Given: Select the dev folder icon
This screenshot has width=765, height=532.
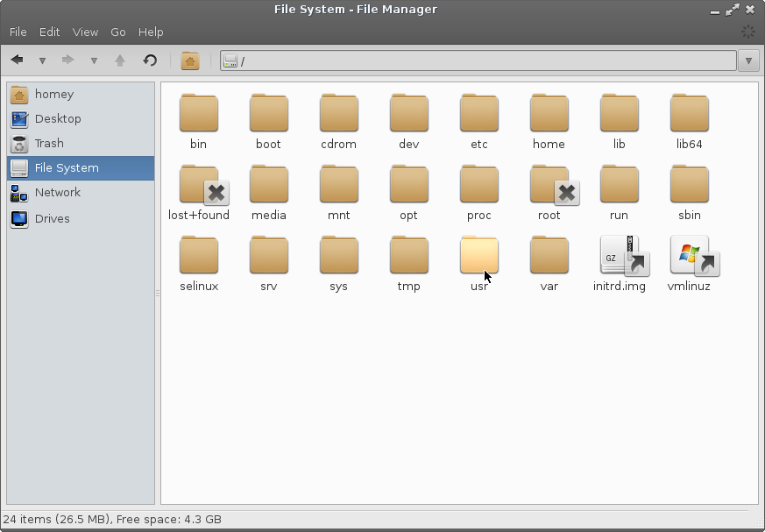Looking at the screenshot, I should (409, 113).
